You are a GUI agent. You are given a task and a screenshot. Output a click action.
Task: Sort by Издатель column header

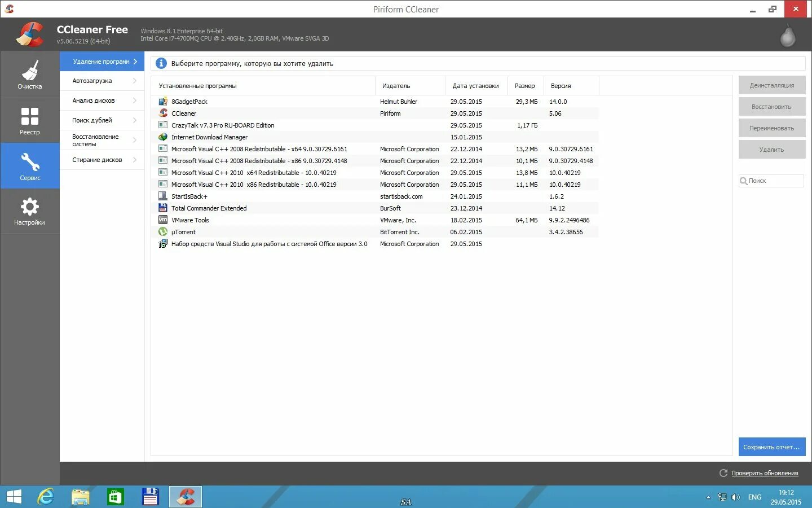pos(410,86)
